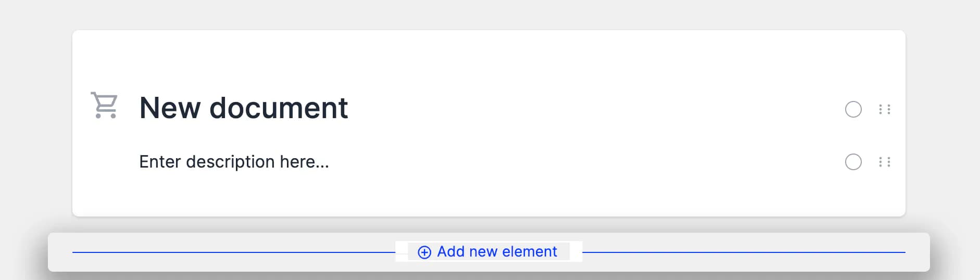980x280 pixels.
Task: Select the circle on the description row
Action: tap(853, 162)
